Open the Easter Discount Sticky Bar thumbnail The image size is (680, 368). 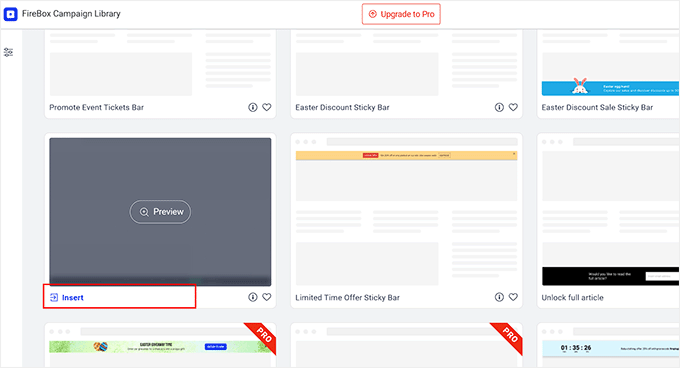click(406, 64)
